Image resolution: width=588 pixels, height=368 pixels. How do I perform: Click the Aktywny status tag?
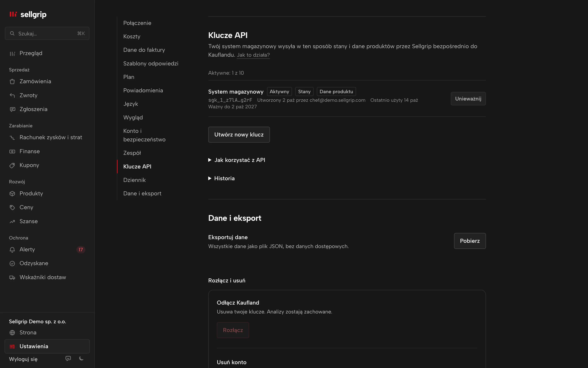[x=279, y=92]
